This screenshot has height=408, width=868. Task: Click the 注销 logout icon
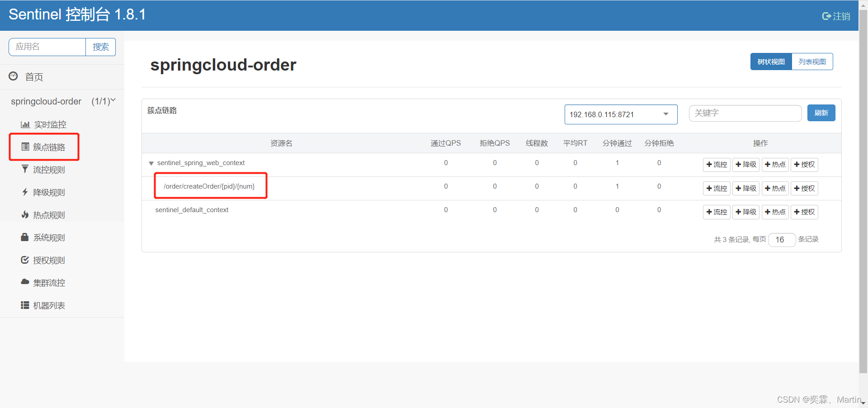coord(826,16)
